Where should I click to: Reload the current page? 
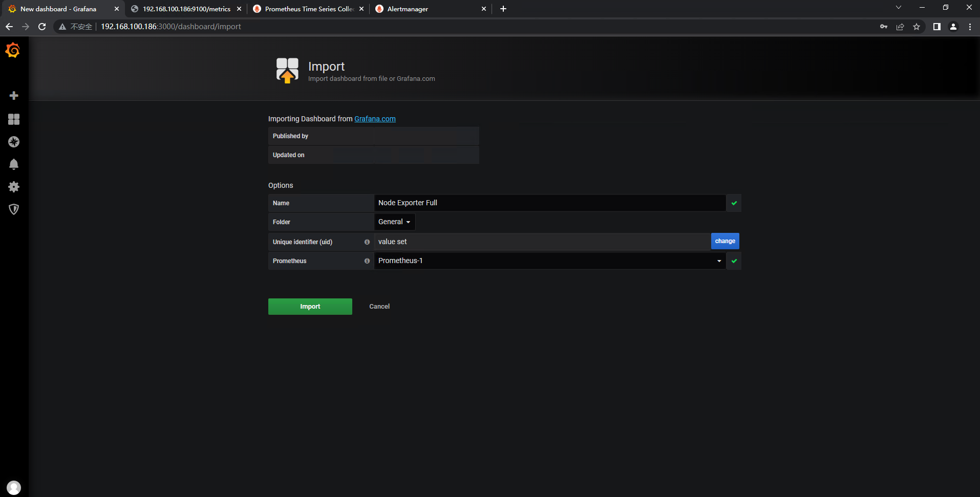42,27
